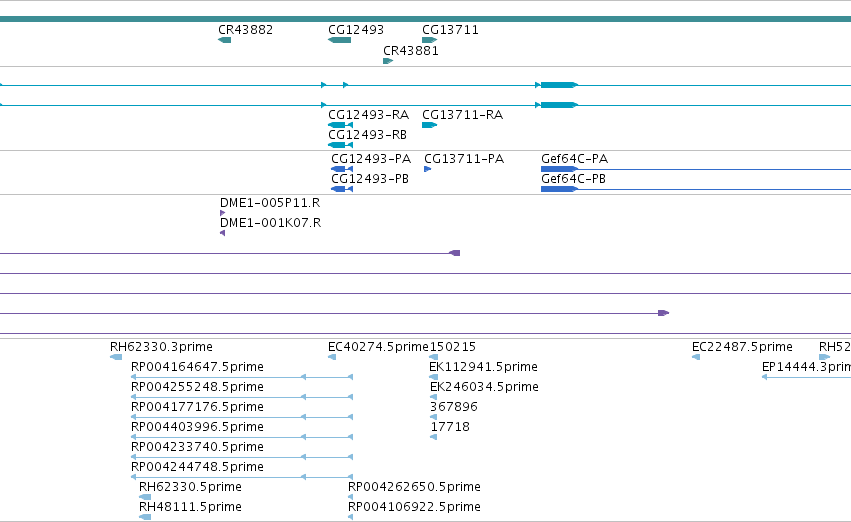Click the 150215 feature label
Viewport: 851px width, 522px height.
453,346
